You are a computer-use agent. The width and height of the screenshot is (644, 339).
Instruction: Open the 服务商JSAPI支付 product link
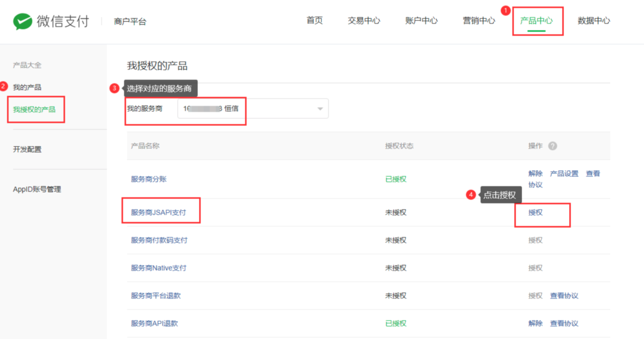(x=158, y=212)
